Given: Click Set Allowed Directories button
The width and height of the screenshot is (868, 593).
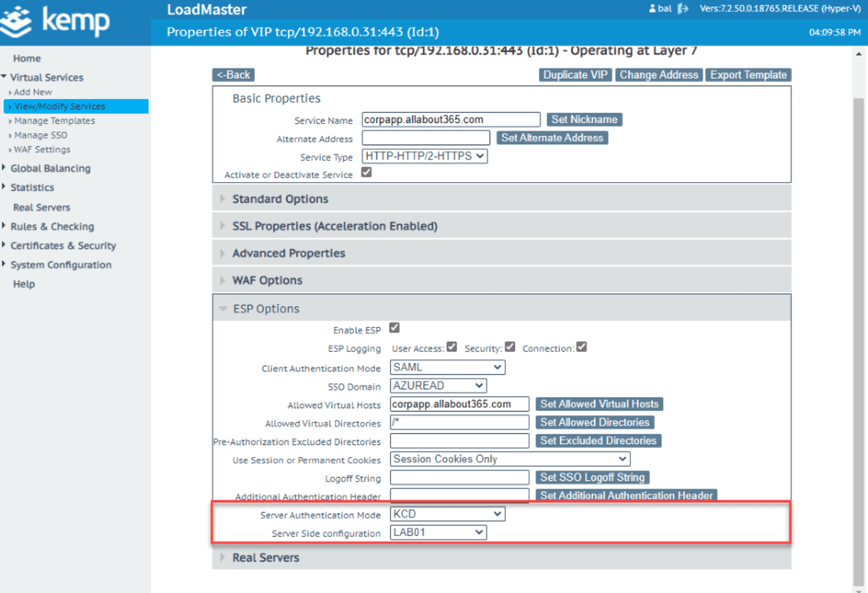Looking at the screenshot, I should click(595, 423).
